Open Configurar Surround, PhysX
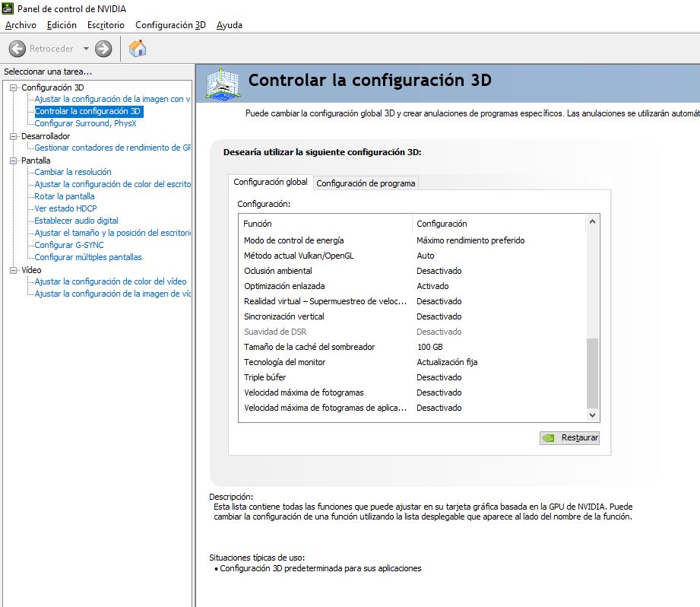700x607 pixels. 85,123
